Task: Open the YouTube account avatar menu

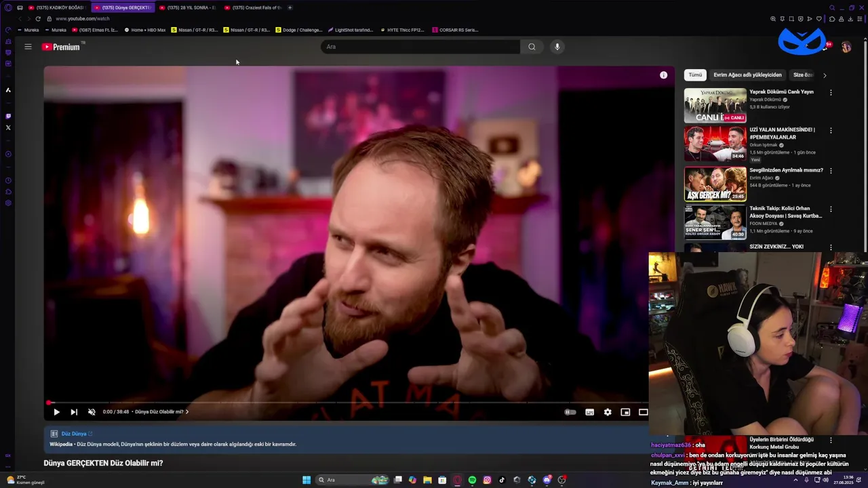Action: coord(846,47)
